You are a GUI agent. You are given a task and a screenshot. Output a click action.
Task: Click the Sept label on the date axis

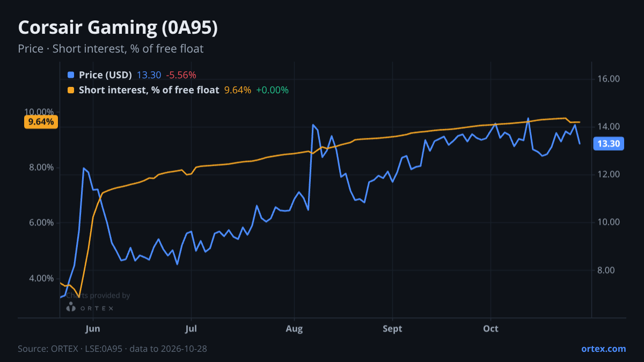tap(393, 329)
